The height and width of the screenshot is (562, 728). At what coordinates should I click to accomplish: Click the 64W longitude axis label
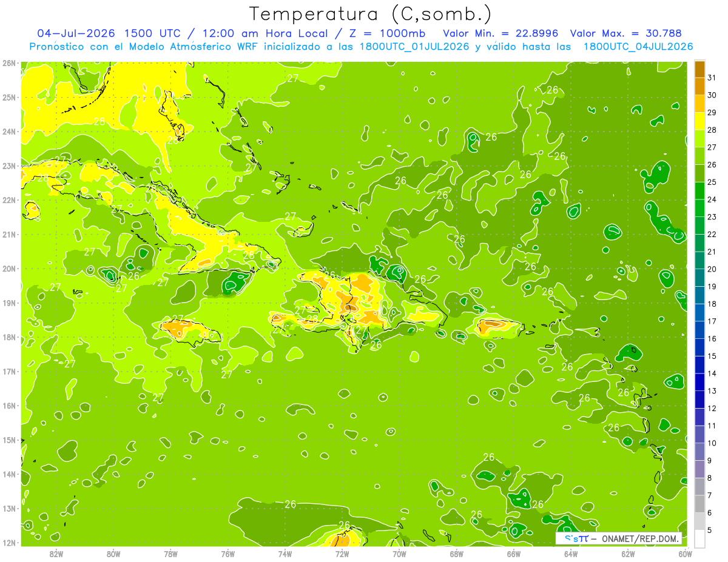coord(570,554)
